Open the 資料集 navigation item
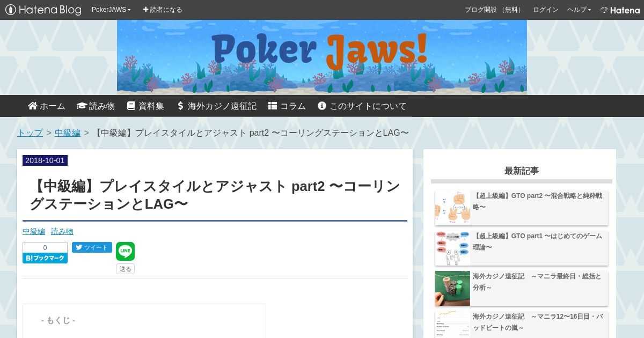 (x=145, y=106)
